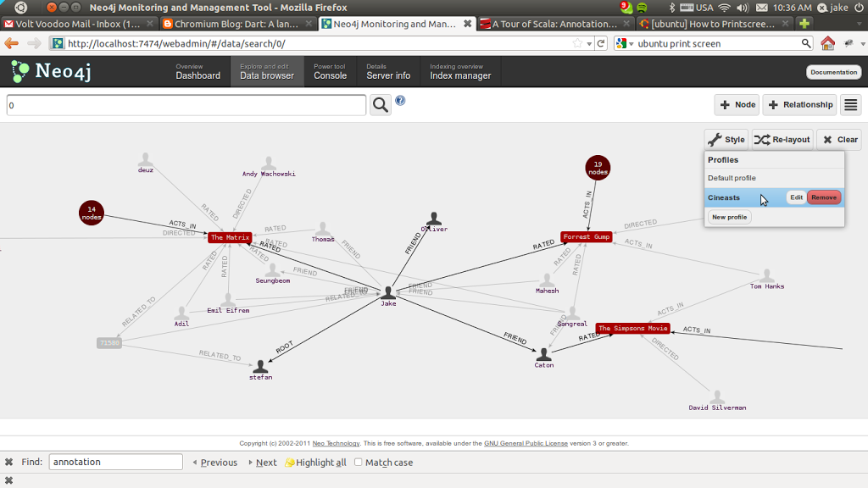Viewport: 868px width, 488px height.
Task: Switch to Volt Voodoo Mail browser tab
Action: tap(78, 24)
